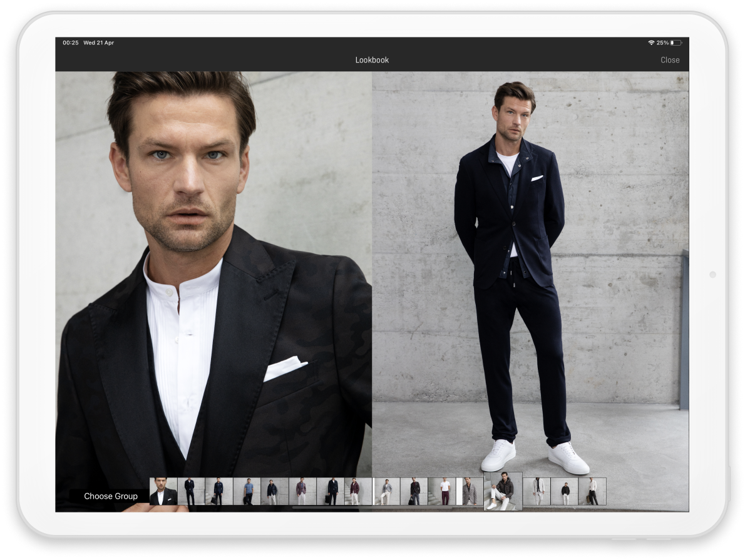745x560 pixels.
Task: Select thumbnail with white tee and burgundy trousers
Action: (x=442, y=491)
